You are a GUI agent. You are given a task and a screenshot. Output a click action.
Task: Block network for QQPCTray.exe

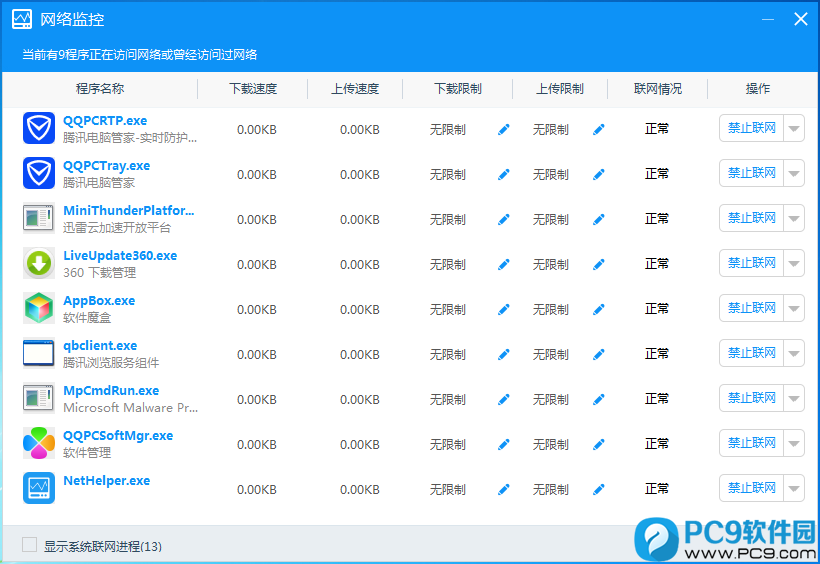click(751, 173)
